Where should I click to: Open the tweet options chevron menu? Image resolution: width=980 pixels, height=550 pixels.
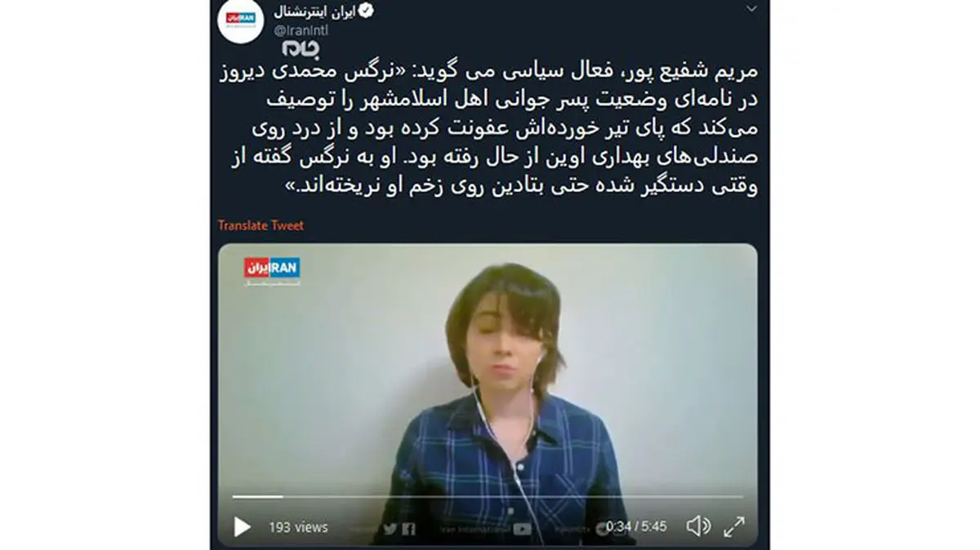pos(751,8)
